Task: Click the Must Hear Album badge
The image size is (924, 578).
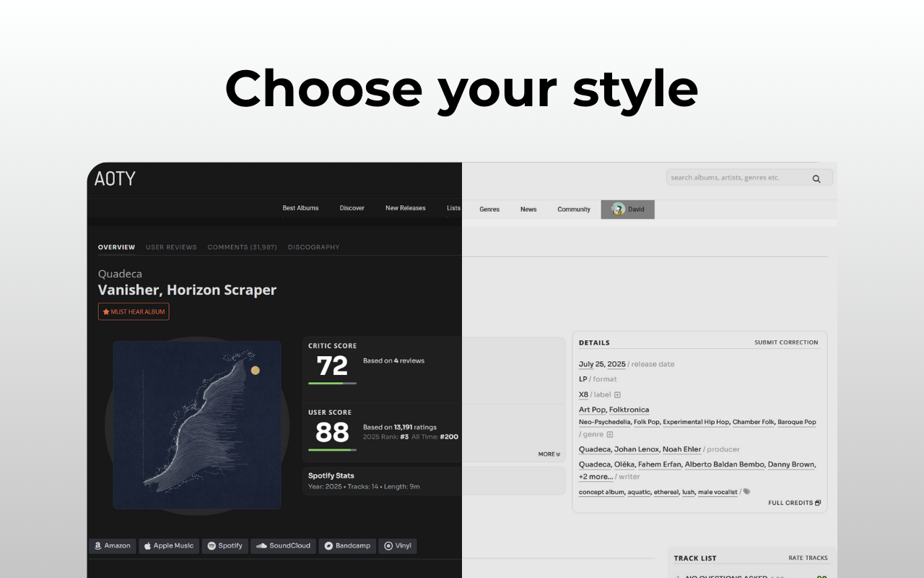Action: tap(134, 311)
